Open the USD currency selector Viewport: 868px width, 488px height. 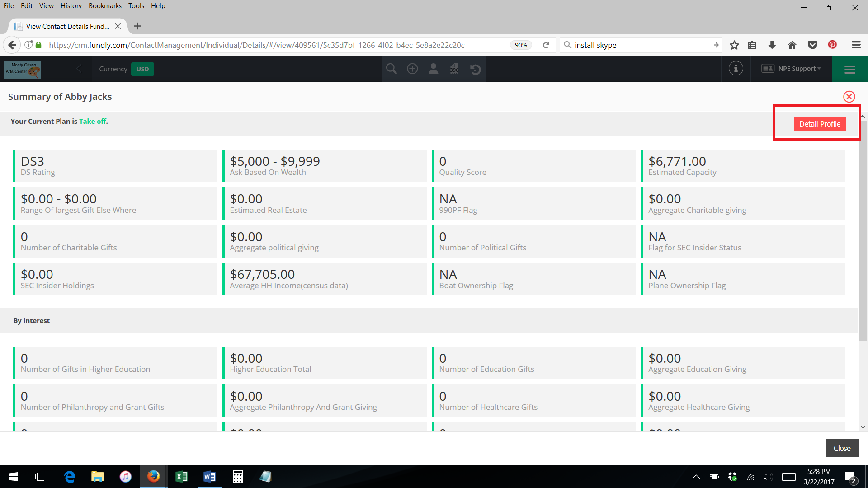click(x=142, y=69)
